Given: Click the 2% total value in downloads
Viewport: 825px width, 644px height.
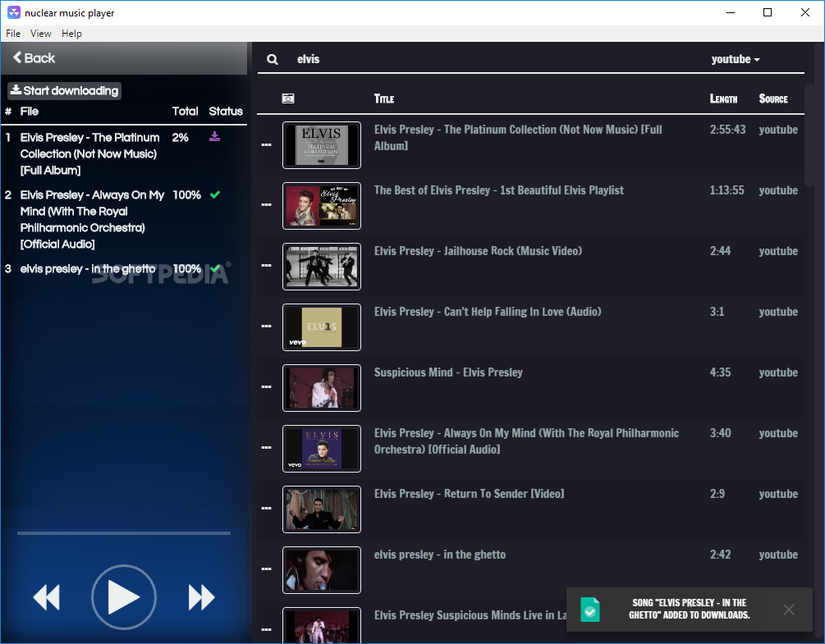Looking at the screenshot, I should pos(180,137).
